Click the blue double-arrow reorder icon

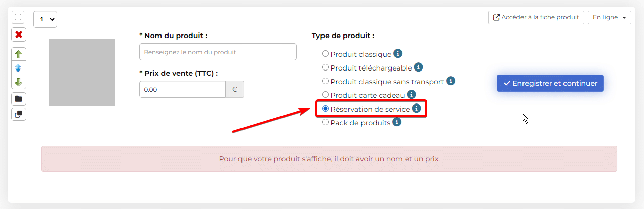(19, 68)
